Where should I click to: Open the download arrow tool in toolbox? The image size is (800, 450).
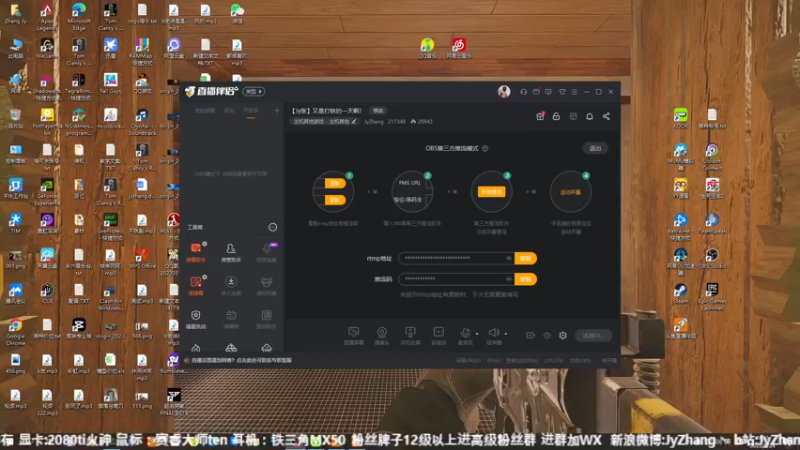click(x=231, y=286)
